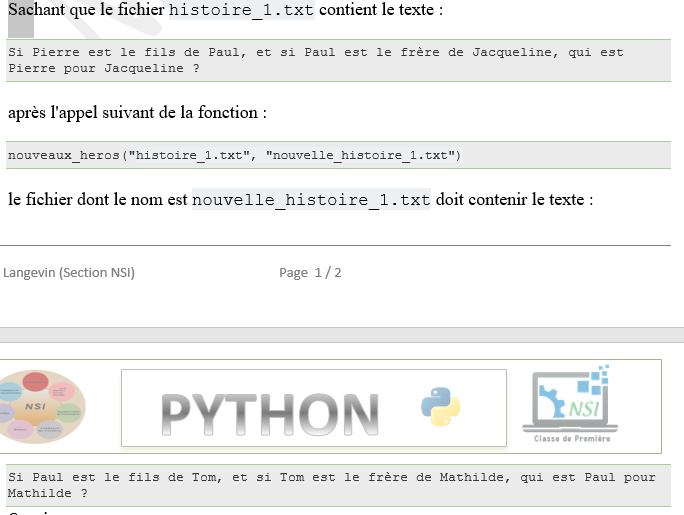Click the 'Langevin (Section NSI)' footer text
This screenshot has width=684, height=515.
point(69,273)
